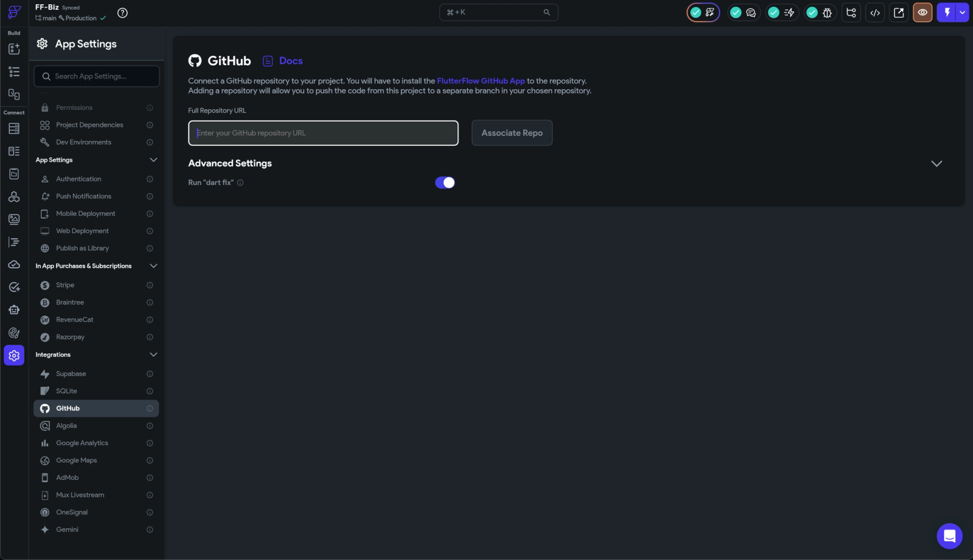The height and width of the screenshot is (560, 973).
Task: Open Permissions settings
Action: tap(96, 108)
